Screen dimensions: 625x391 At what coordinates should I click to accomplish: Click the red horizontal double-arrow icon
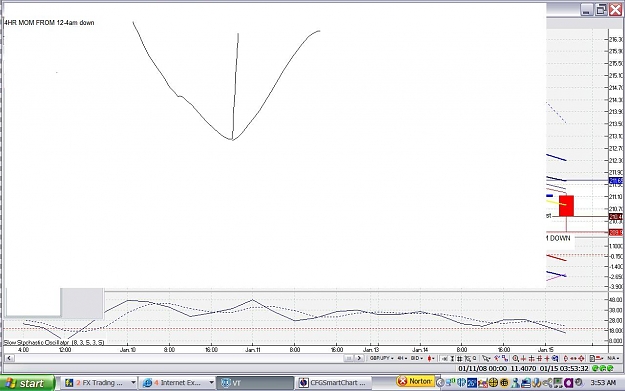click(573, 358)
